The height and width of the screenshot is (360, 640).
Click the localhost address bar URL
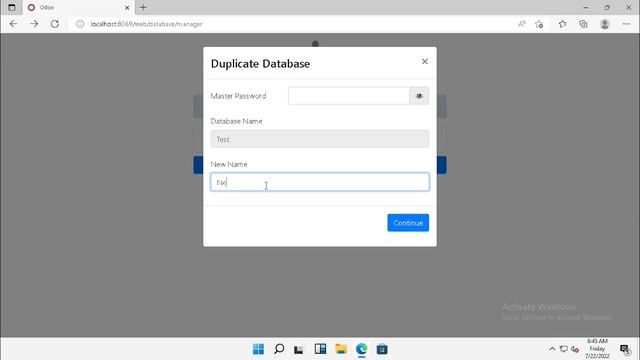coord(147,24)
